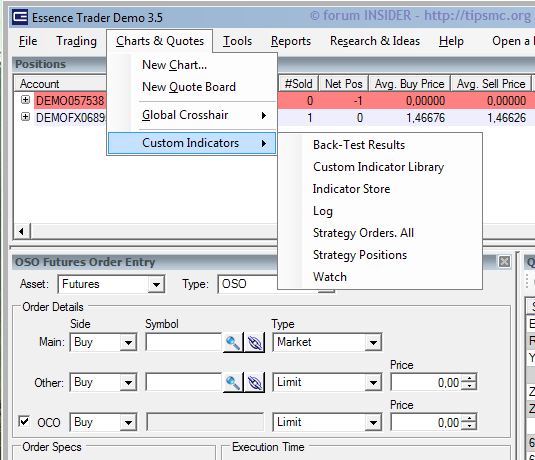Image resolution: width=535 pixels, height=460 pixels.
Task: Open the Trading menu
Action: click(x=76, y=41)
